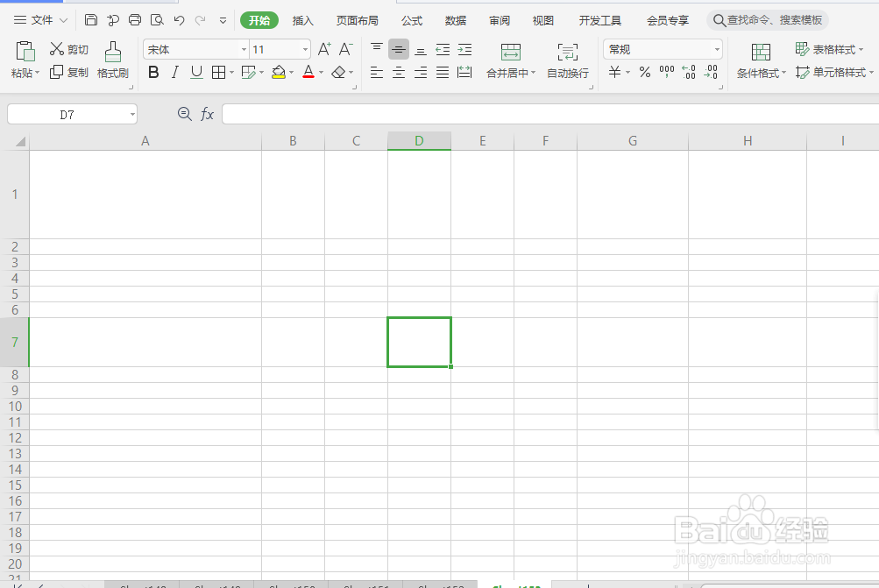Click distributed alignment icon
This screenshot has height=588, width=879.
(464, 73)
